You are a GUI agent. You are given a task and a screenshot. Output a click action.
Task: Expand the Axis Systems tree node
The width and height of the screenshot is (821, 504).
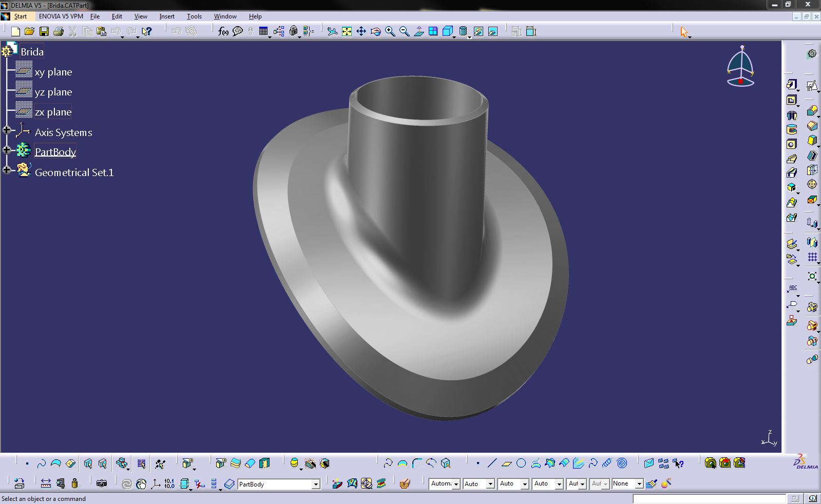point(7,130)
